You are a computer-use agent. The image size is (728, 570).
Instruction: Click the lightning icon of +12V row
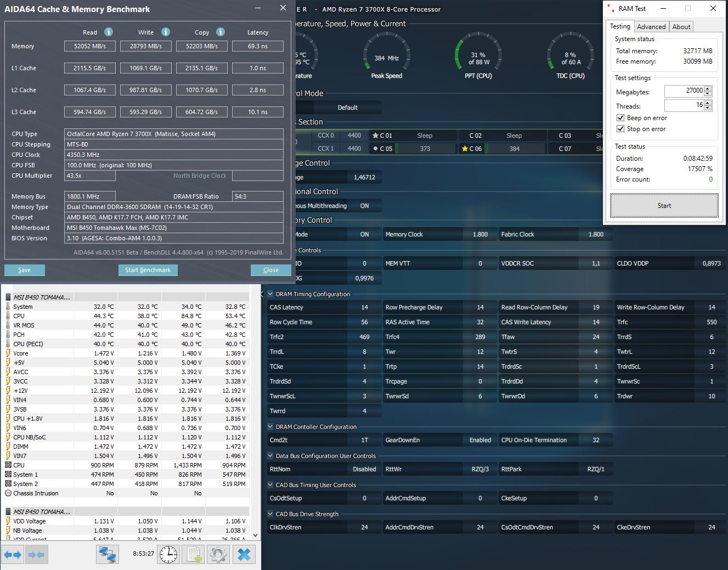[8, 391]
